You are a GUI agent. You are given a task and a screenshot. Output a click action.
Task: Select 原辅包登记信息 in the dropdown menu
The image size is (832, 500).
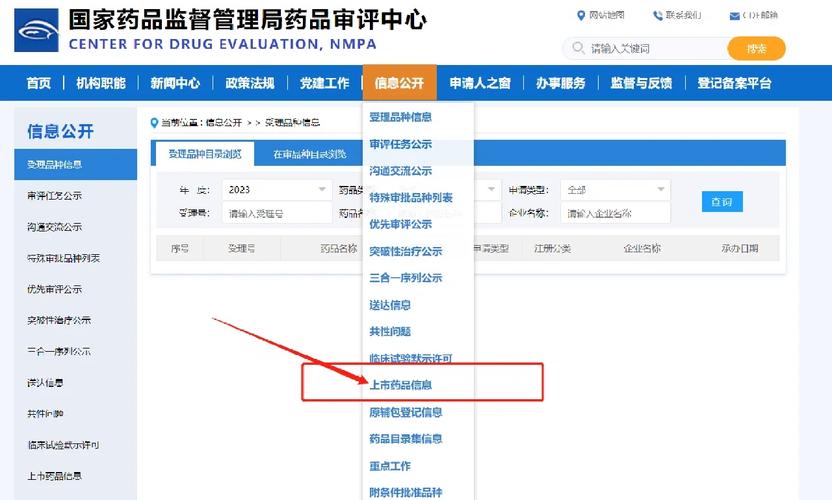pyautogui.click(x=406, y=412)
